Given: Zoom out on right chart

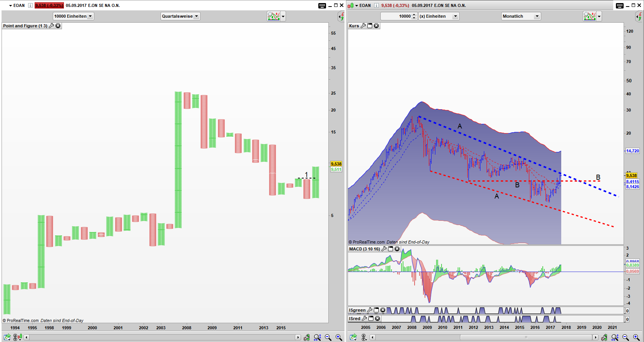Looking at the screenshot, I should pyautogui.click(x=626, y=337).
